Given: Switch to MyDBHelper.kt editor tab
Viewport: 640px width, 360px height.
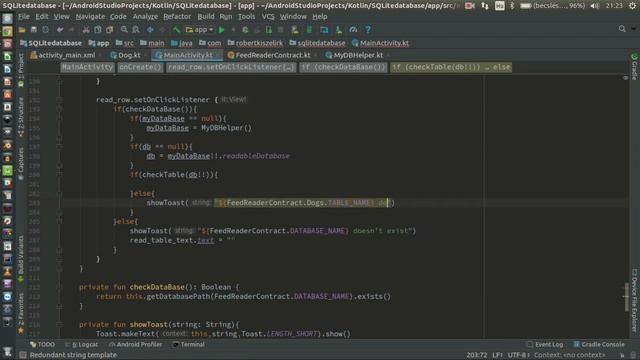Looking at the screenshot, I should click(358, 55).
